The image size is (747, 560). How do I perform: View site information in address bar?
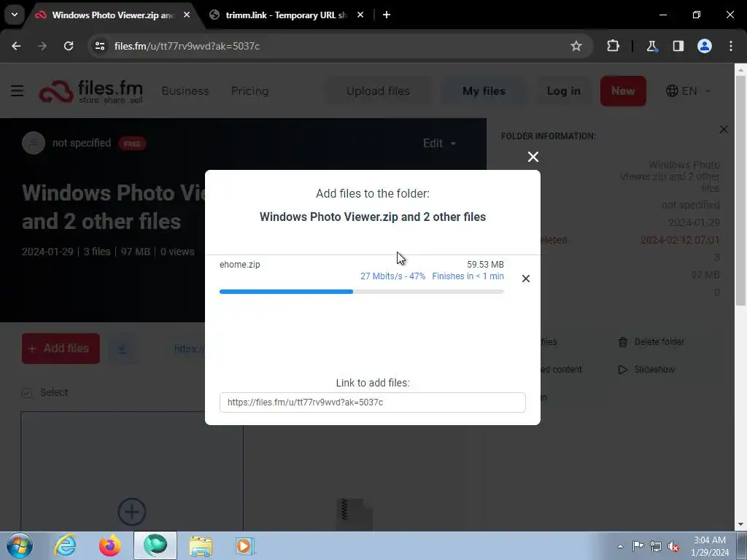pos(99,46)
